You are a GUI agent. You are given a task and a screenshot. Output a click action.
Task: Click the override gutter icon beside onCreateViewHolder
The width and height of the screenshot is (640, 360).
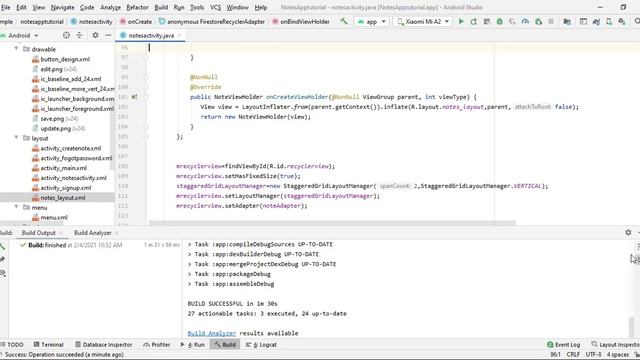[x=134, y=97]
